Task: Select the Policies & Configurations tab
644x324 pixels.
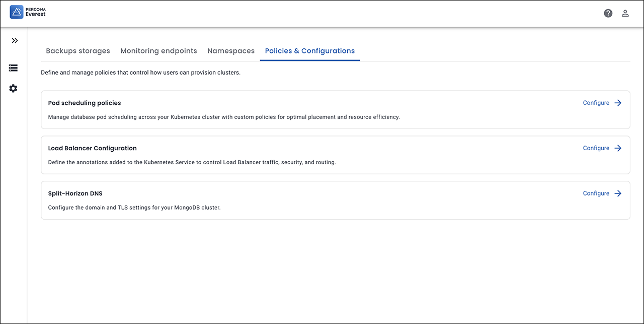Action: point(309,51)
